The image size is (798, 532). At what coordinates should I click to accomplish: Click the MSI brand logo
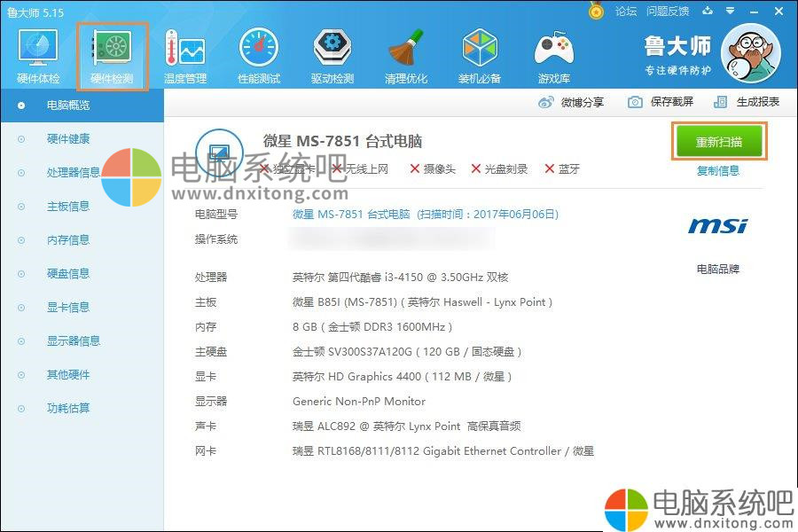tap(718, 225)
